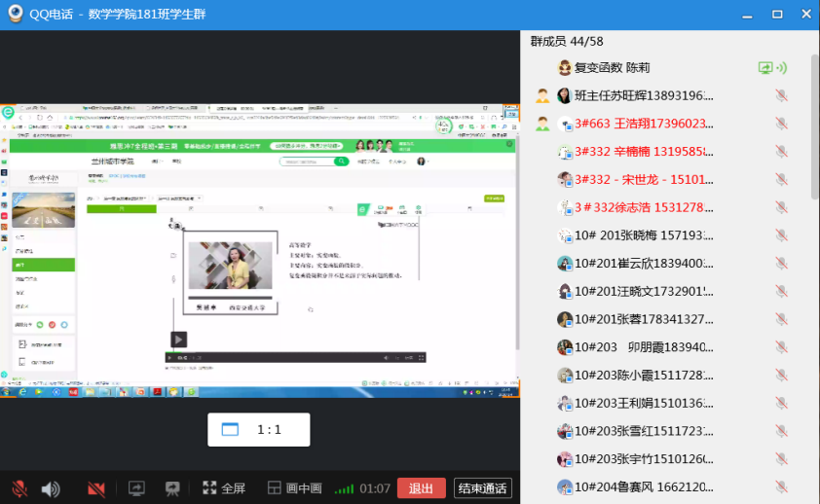Click 结束通话 to end the call
This screenshot has width=820, height=504.
pyautogui.click(x=482, y=488)
